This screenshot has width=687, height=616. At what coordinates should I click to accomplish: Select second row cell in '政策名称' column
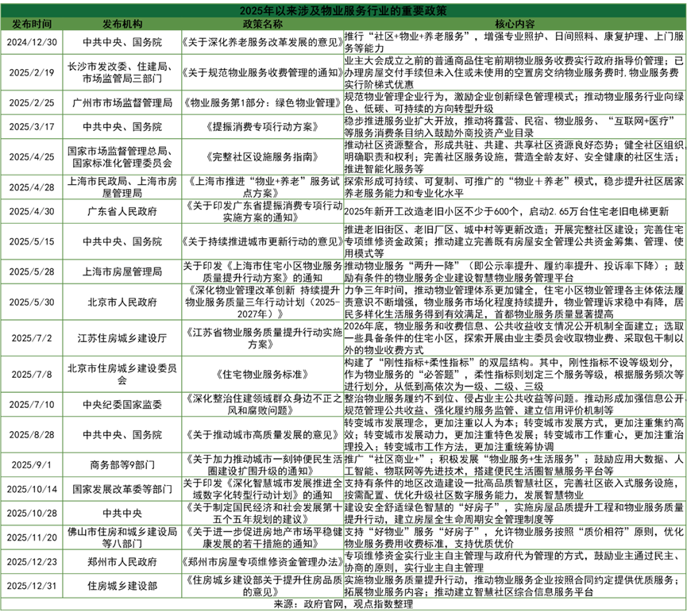tap(262, 72)
